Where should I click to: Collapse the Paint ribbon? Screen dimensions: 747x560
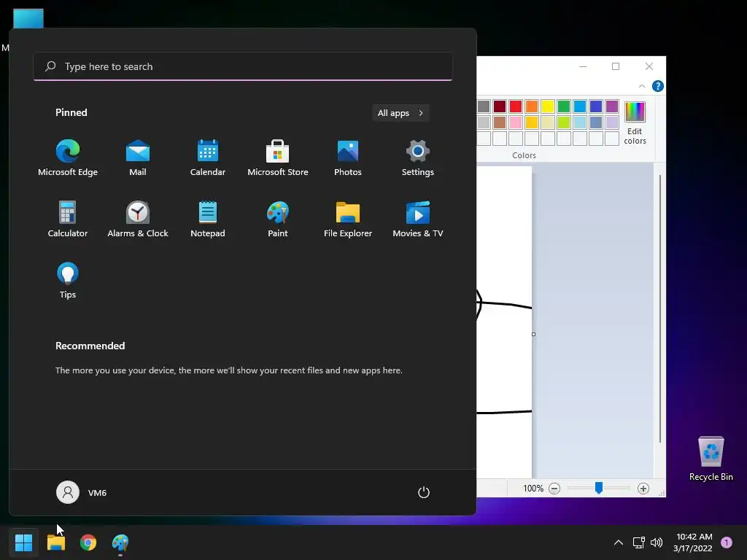point(642,86)
